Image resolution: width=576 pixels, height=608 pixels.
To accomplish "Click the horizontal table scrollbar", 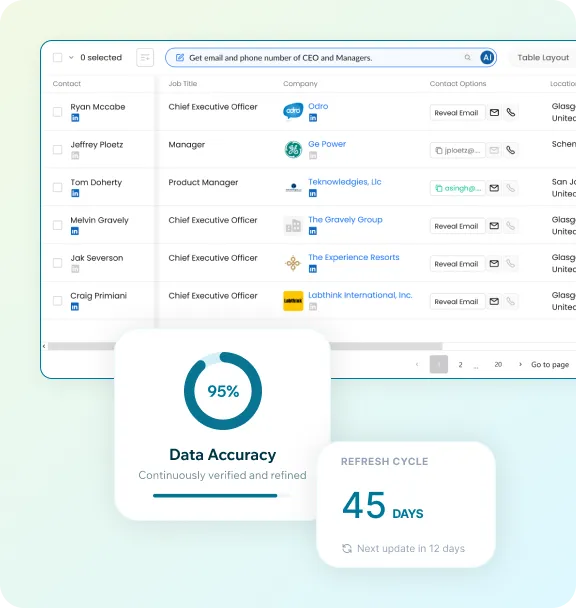I will click(x=244, y=346).
